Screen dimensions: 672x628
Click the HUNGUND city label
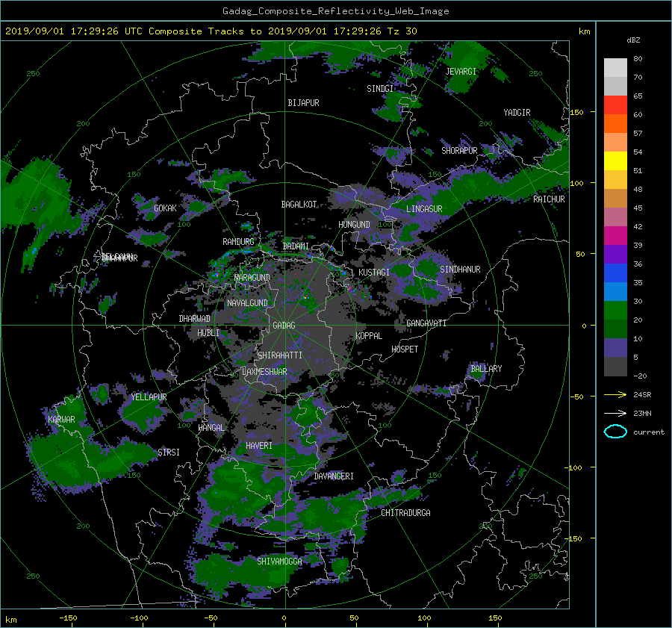(354, 225)
